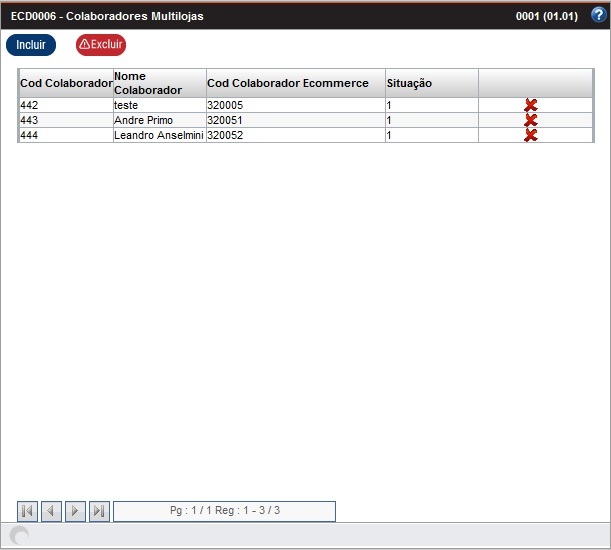
Task: Go to the next page of records
Action: click(x=75, y=511)
